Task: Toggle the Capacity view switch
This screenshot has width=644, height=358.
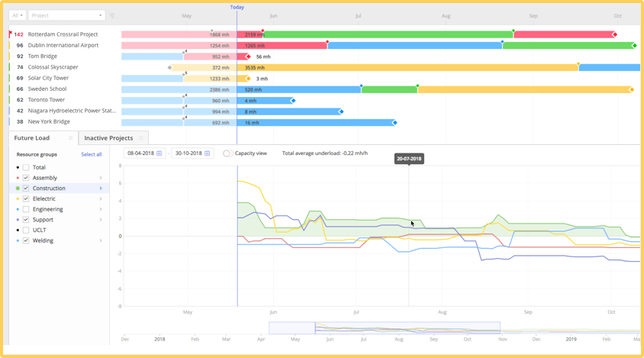Action: (227, 153)
